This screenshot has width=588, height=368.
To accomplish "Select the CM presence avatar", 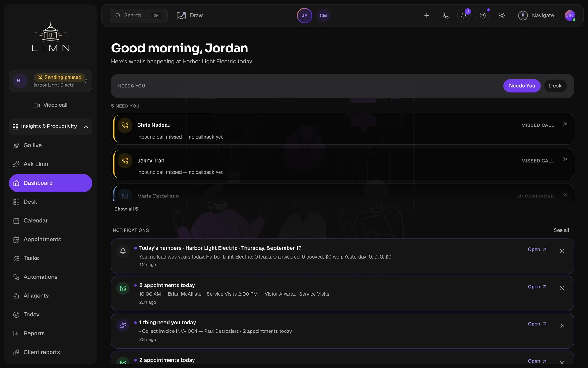I will [323, 16].
